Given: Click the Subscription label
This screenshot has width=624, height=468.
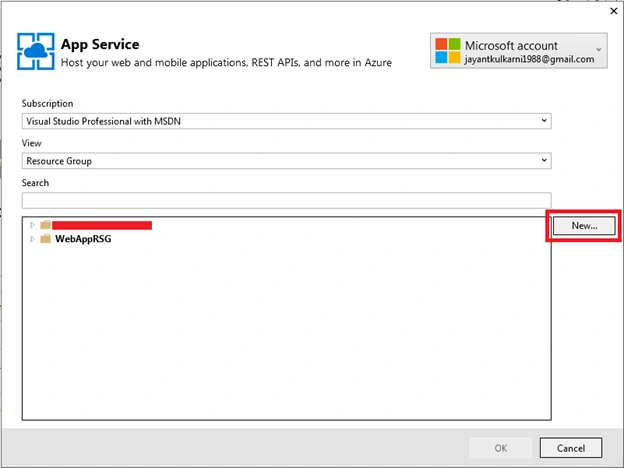Looking at the screenshot, I should pyautogui.click(x=47, y=103).
